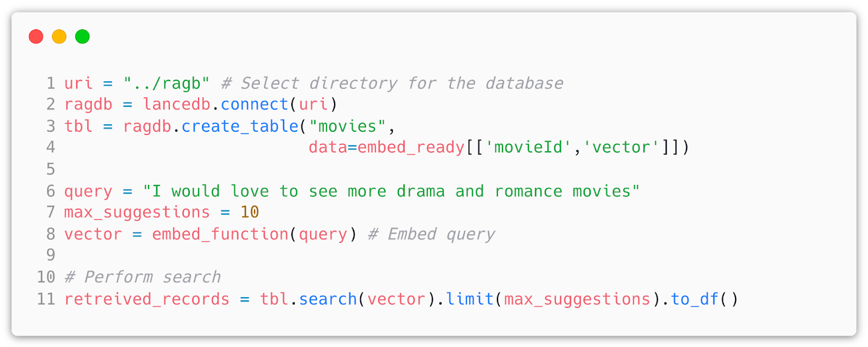Click the "../ragb" string on line 1
Screen dimensions: 868x347
click(166, 83)
